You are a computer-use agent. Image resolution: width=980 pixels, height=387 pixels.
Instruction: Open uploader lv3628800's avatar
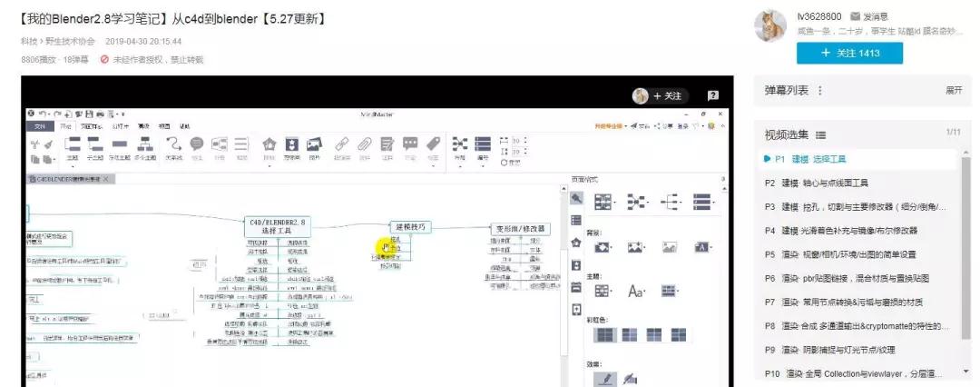coord(770,25)
